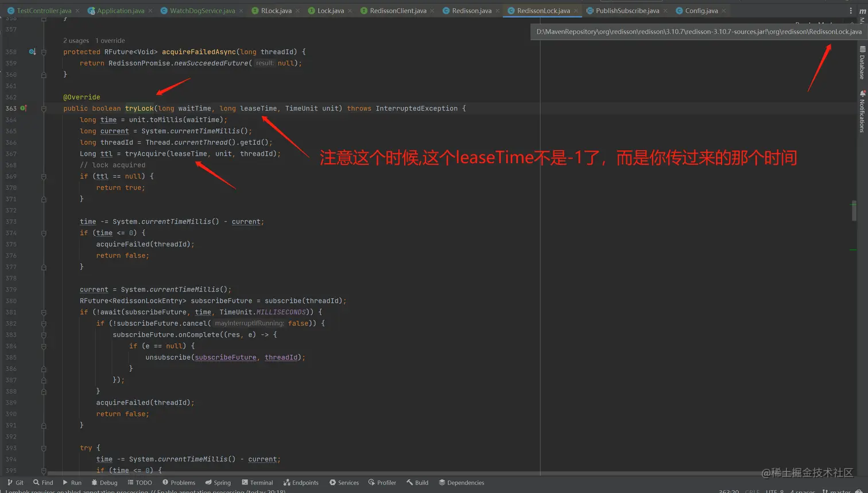Open the Terminal panel
The image size is (868, 493).
(x=257, y=483)
